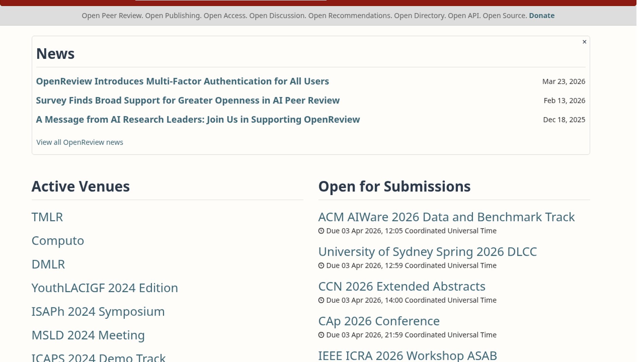This screenshot has width=644, height=362.
Task: Open the DMLR venue
Action: coord(48,264)
